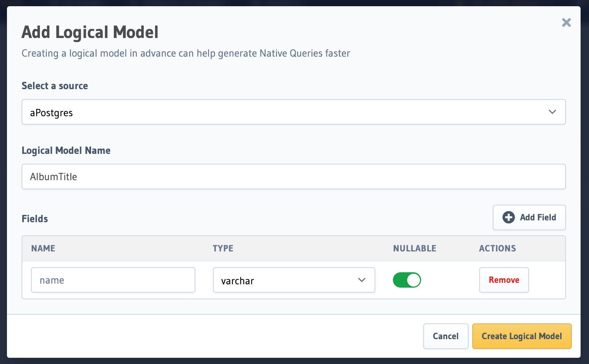Click the chevron on the source selector

click(553, 112)
